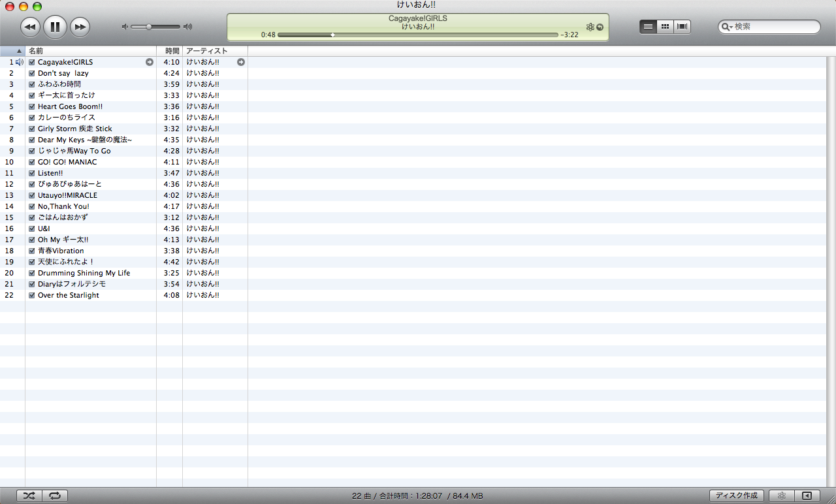Uncheck the ふわふわ時間 checkbox
The image size is (836, 504).
click(x=32, y=84)
